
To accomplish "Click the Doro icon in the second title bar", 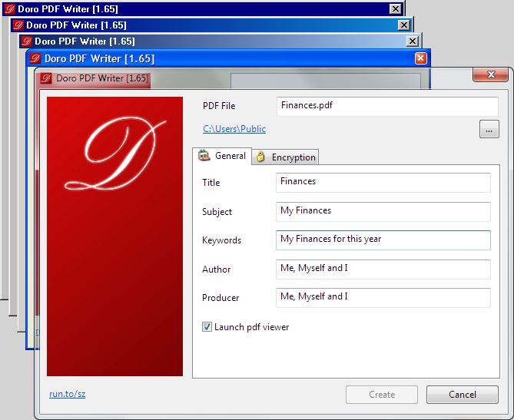I will 18,25.
